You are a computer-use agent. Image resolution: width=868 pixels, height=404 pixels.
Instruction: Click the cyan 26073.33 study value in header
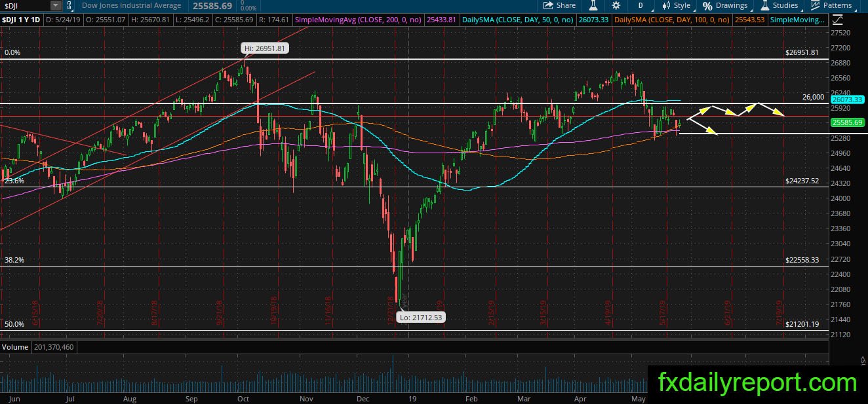pos(594,20)
